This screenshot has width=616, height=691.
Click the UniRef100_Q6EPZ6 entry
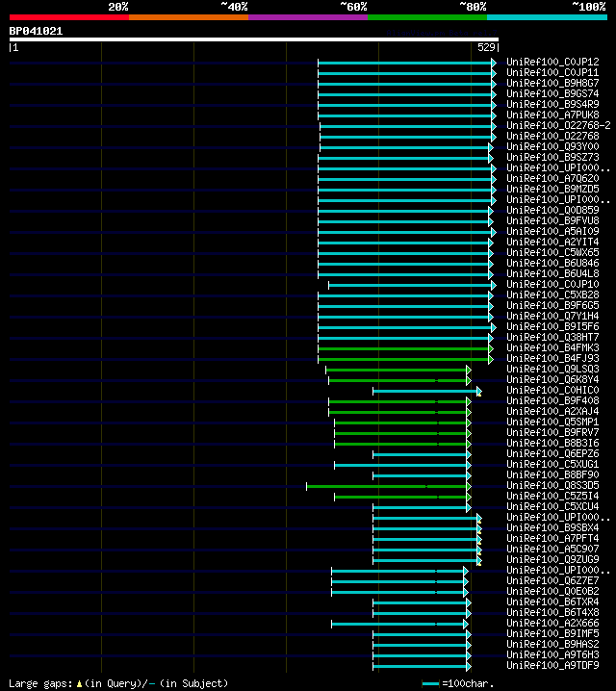click(552, 453)
